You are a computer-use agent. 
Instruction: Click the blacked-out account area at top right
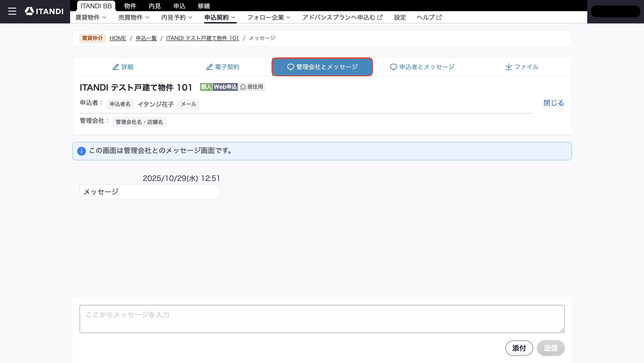(x=616, y=11)
